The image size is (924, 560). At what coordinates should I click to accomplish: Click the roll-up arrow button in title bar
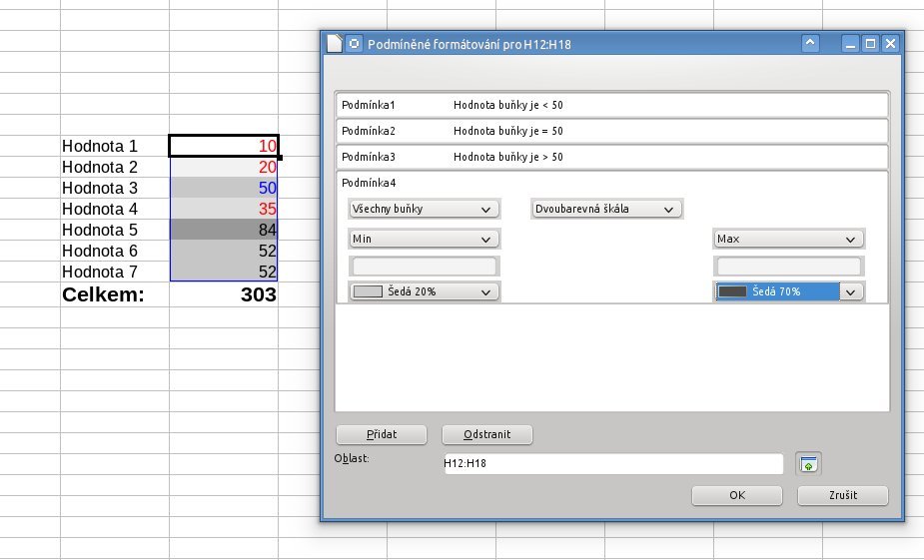[810, 44]
